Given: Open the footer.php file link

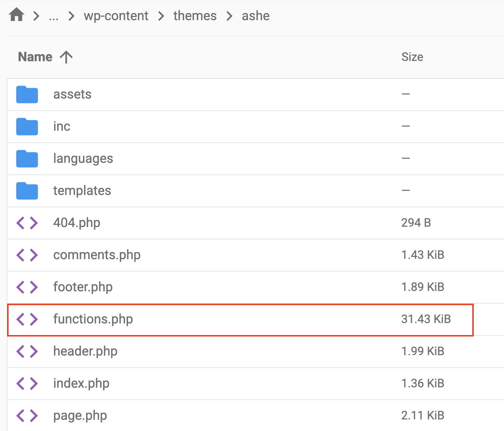Looking at the screenshot, I should (x=83, y=287).
